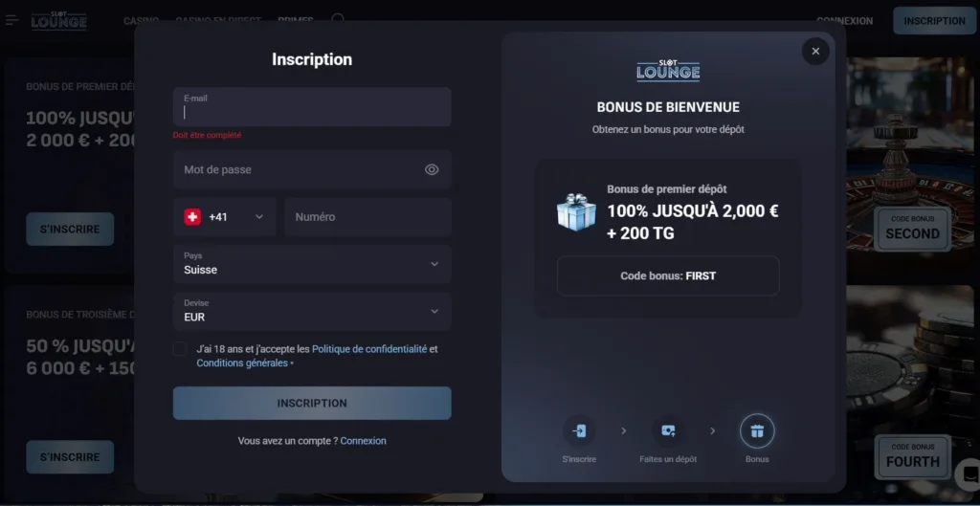980x506 pixels.
Task: Click the Faites un dépôt step icon
Action: (668, 431)
